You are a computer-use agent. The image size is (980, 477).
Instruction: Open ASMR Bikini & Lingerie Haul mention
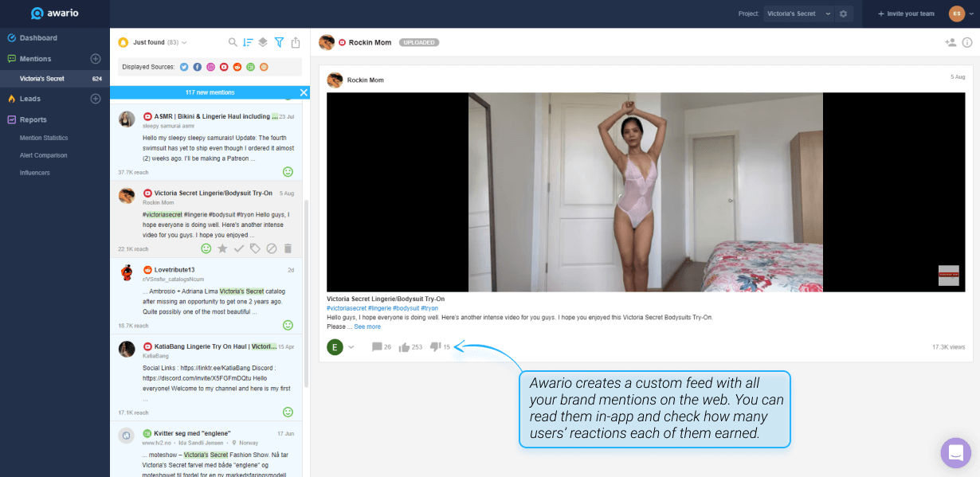(x=206, y=141)
